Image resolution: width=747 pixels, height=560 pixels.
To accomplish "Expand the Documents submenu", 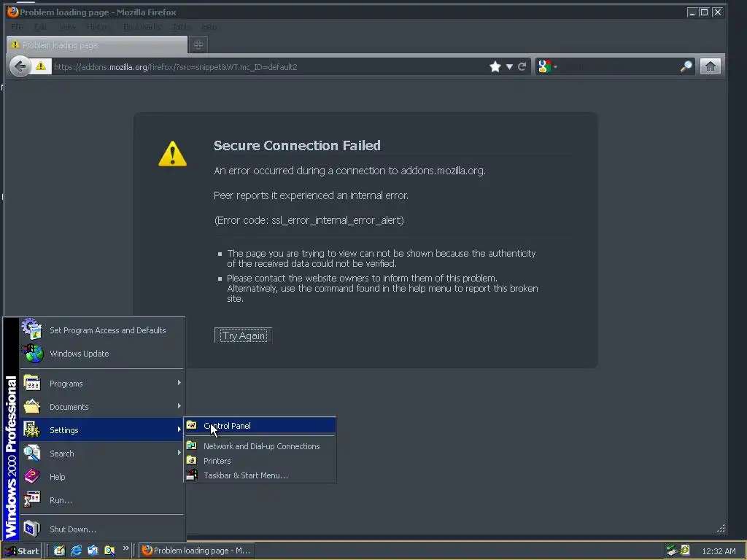I will [x=102, y=407].
